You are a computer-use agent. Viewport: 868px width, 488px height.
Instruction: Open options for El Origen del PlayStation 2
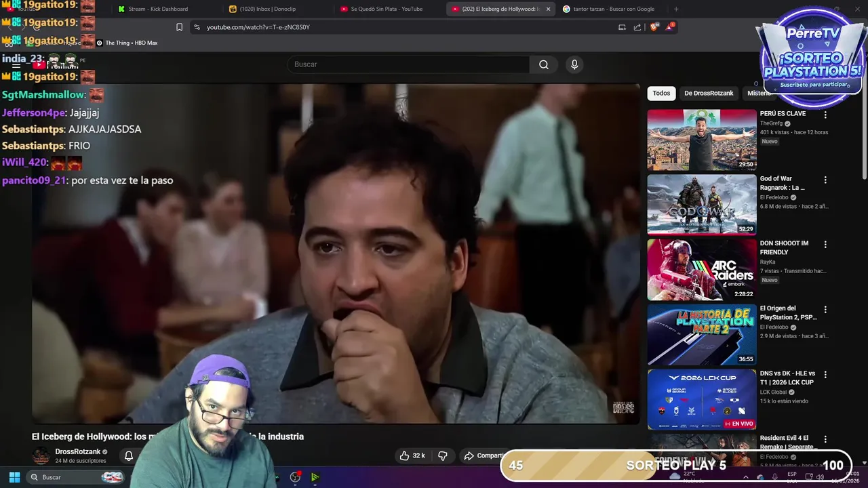tap(825, 310)
